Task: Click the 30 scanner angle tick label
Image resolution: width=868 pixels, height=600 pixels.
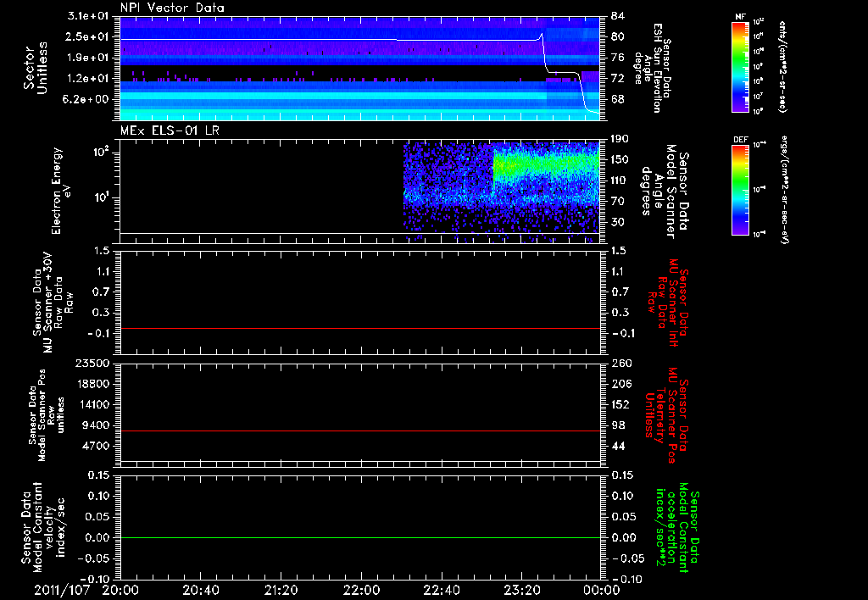Action: coord(618,223)
